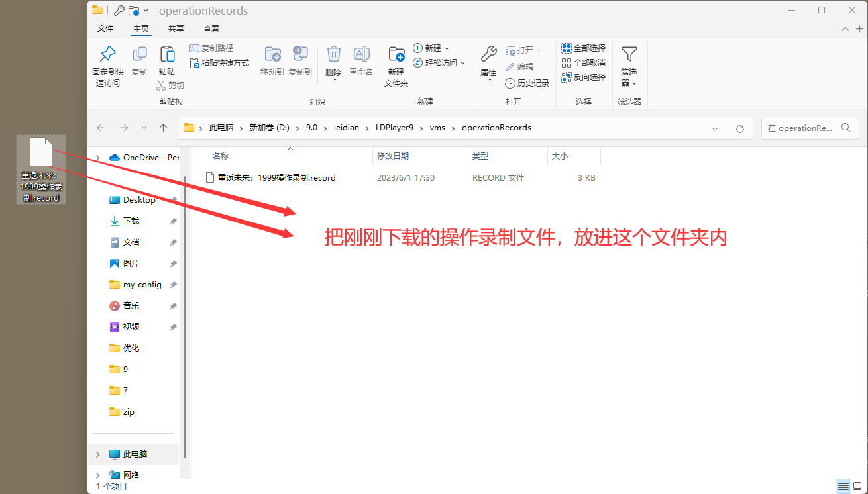Viewport: 868px width, 494px height.
Task: Open the address bar history dropdown
Action: (714, 128)
